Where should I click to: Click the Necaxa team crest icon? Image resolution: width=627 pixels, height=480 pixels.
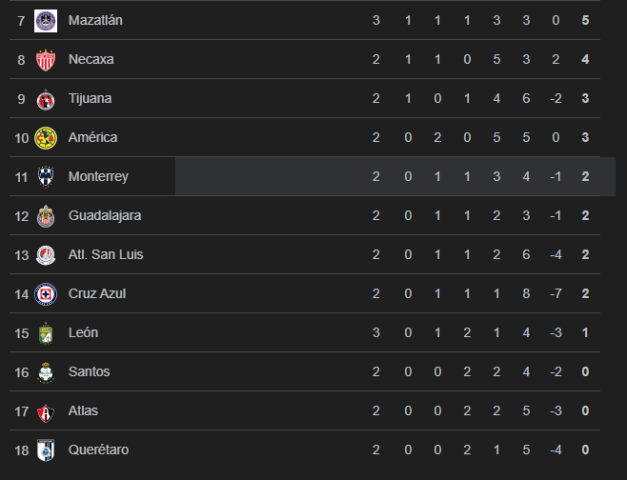point(45,60)
